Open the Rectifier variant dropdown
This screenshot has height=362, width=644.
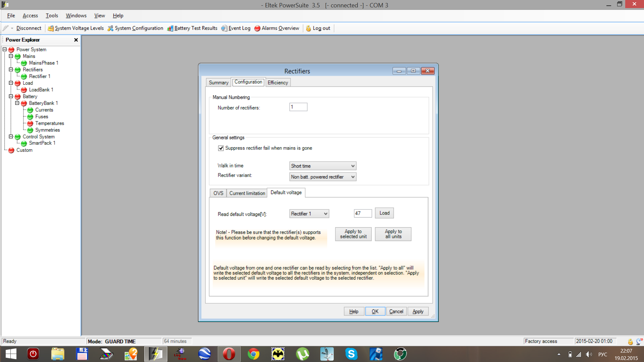click(x=323, y=177)
